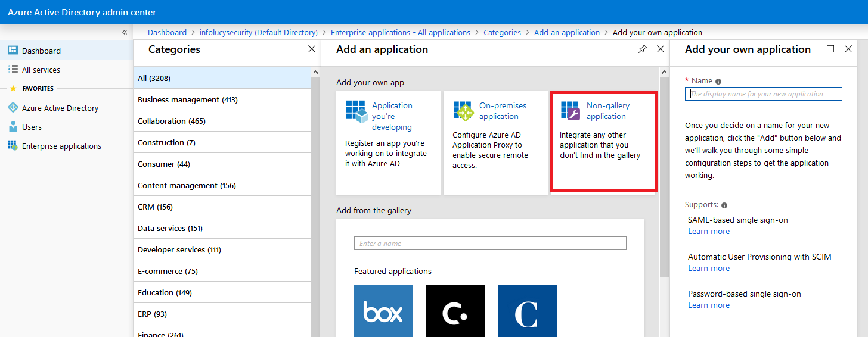Select the blue C featured application tile
The width and height of the screenshot is (868, 337).
(x=527, y=311)
